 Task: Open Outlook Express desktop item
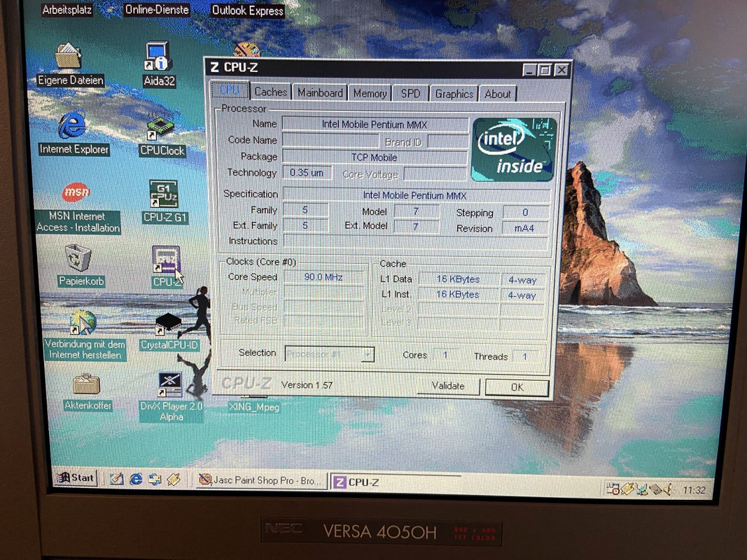(x=247, y=10)
